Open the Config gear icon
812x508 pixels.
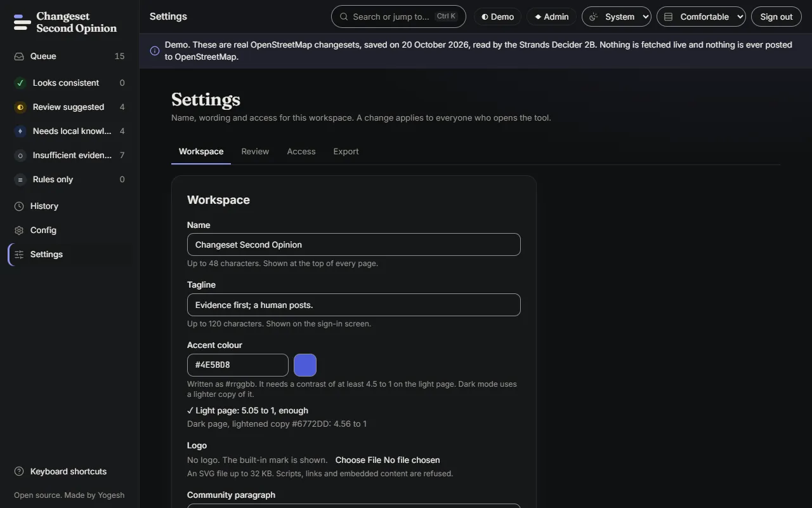[19, 231]
